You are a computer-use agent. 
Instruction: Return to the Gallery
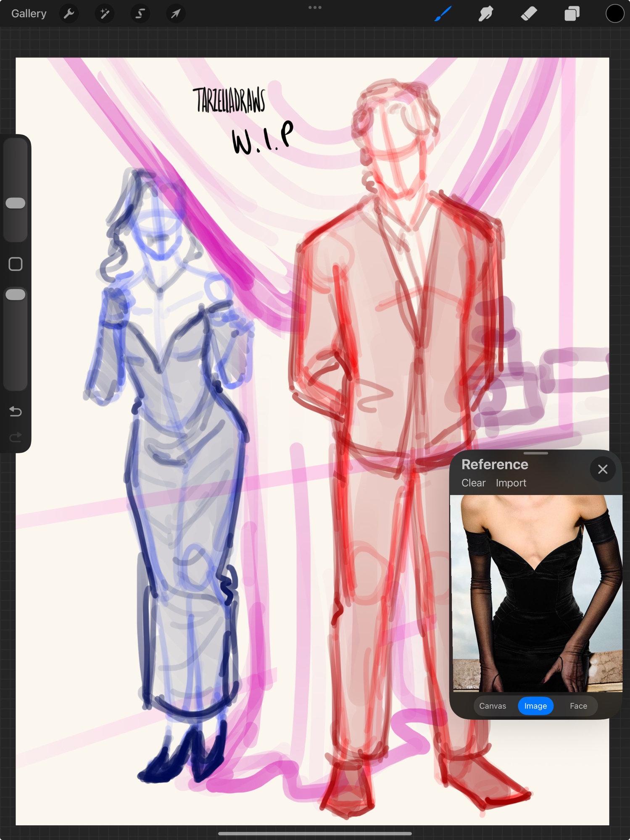(x=29, y=14)
